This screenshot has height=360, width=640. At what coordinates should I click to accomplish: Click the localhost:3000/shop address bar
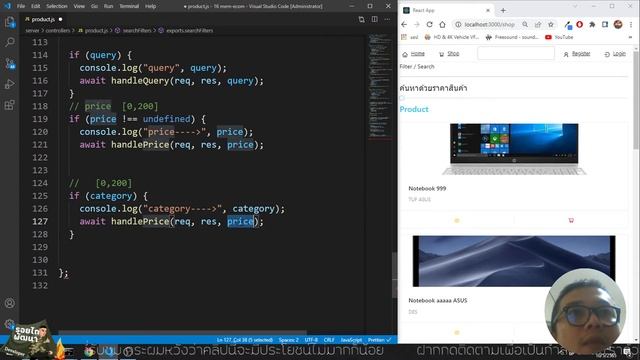point(489,24)
